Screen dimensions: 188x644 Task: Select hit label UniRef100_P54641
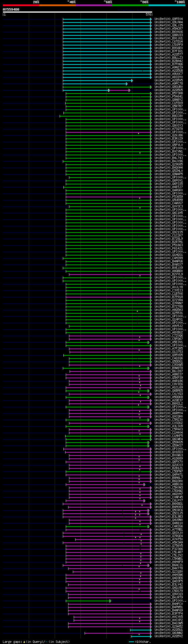coord(169,97)
